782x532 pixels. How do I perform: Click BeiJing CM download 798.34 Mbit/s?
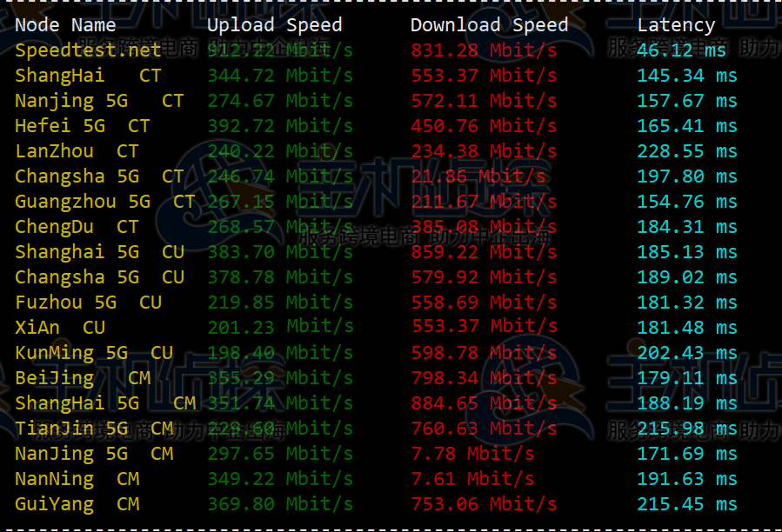[484, 378]
